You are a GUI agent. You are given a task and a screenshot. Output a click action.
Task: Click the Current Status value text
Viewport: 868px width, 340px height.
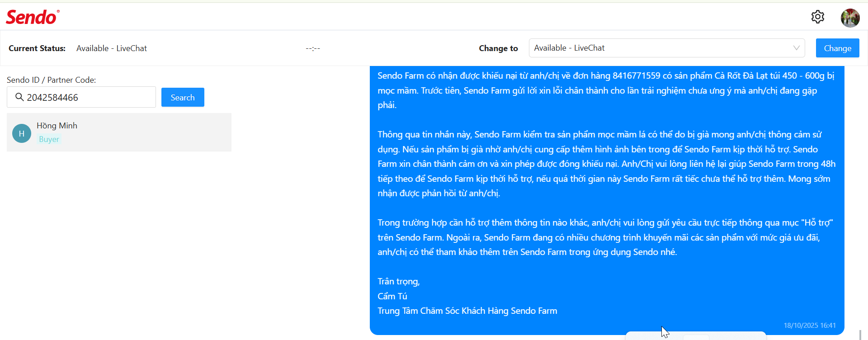click(112, 48)
